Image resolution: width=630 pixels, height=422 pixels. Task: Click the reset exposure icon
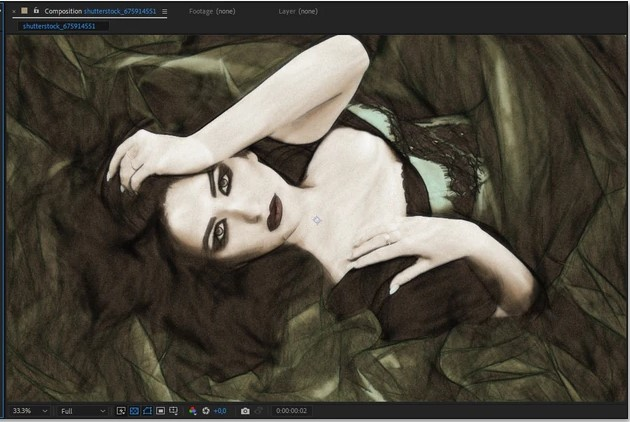pos(206,411)
